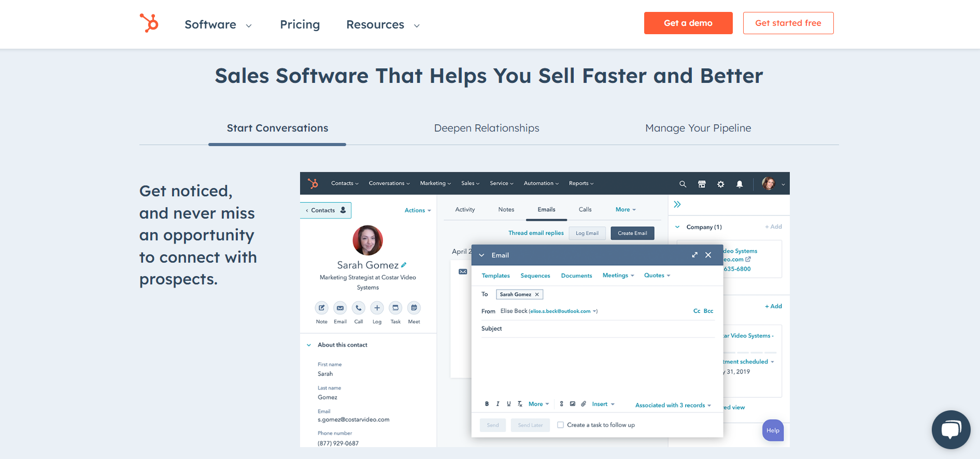This screenshot has height=459, width=980.
Task: Click the HubSpot sprocket logo
Action: 149,23
